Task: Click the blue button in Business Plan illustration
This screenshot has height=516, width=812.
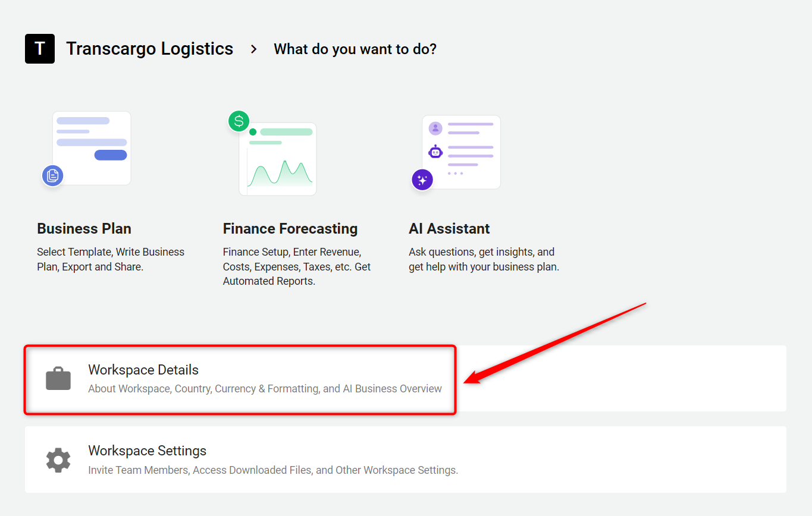Action: click(x=111, y=155)
